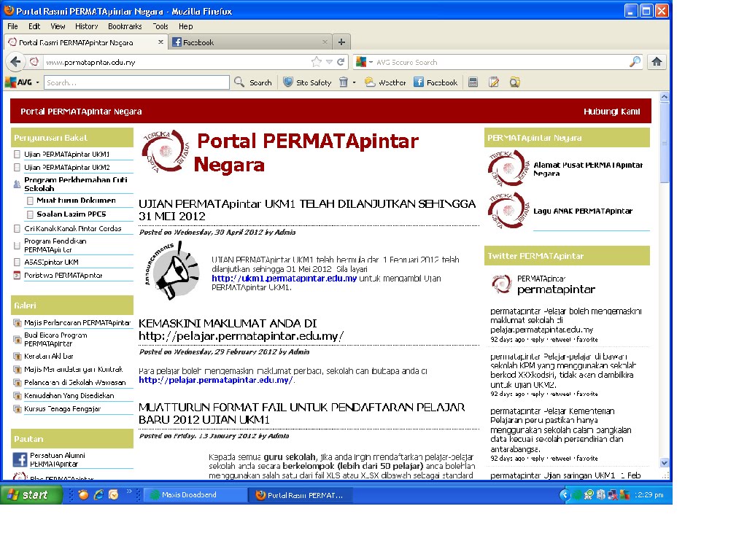Click the AVG Secure Search magnifier icon
747x560 pixels.
[x=635, y=62]
